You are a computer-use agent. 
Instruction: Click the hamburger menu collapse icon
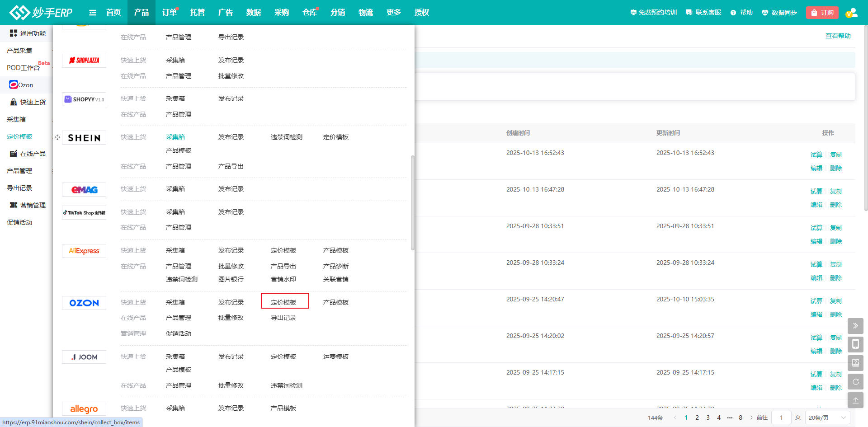coord(93,13)
